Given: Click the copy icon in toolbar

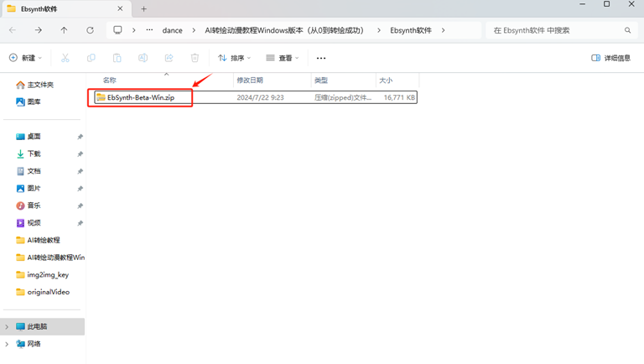Looking at the screenshot, I should pyautogui.click(x=91, y=58).
